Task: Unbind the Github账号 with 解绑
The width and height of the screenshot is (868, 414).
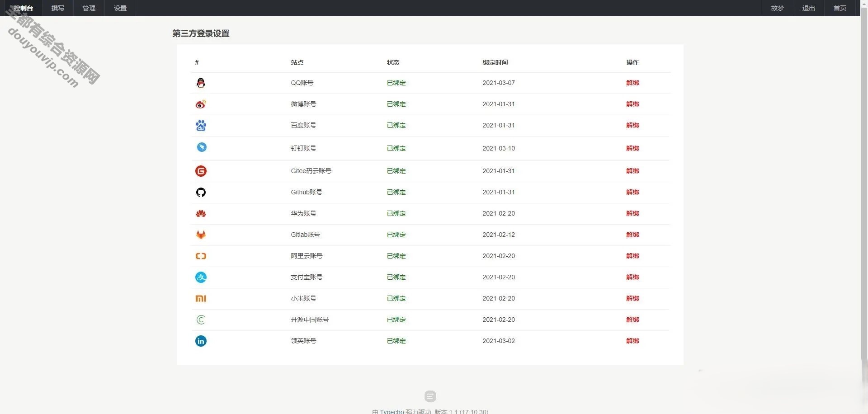Action: pyautogui.click(x=632, y=192)
